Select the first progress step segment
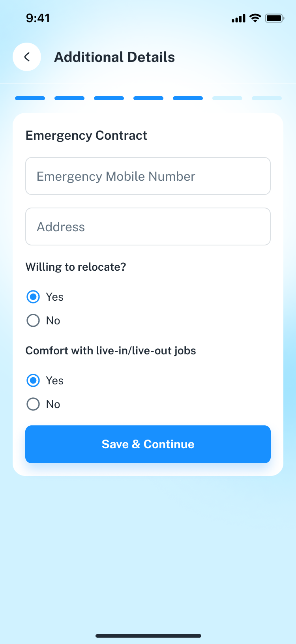Viewport: 296px width, 644px height. point(30,98)
